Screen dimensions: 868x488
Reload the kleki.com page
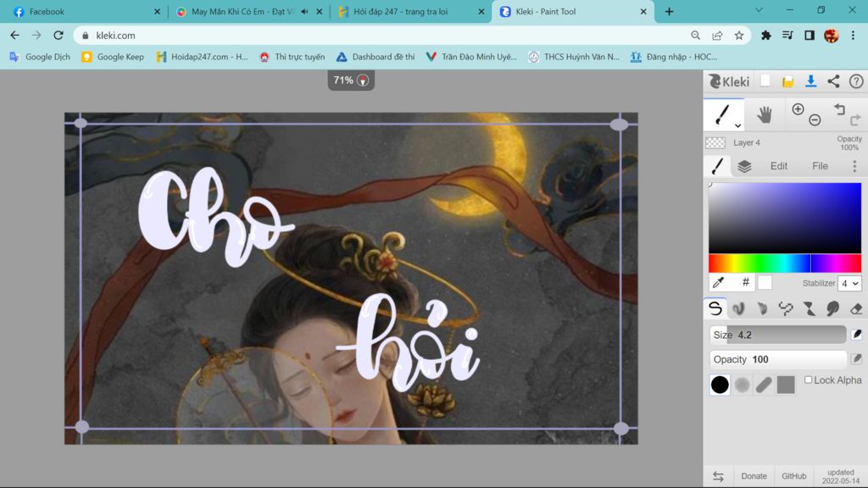click(58, 36)
